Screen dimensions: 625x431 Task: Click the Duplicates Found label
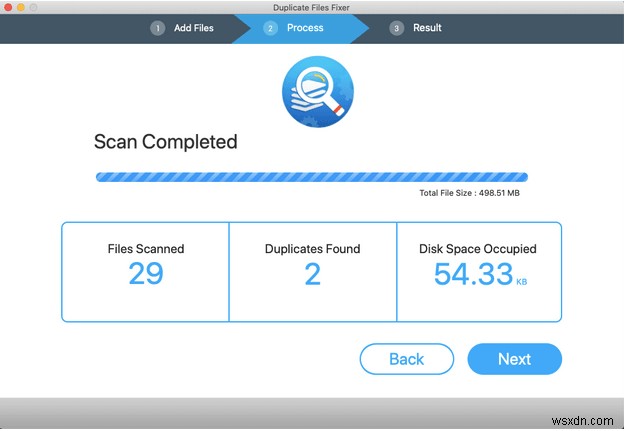tap(312, 249)
